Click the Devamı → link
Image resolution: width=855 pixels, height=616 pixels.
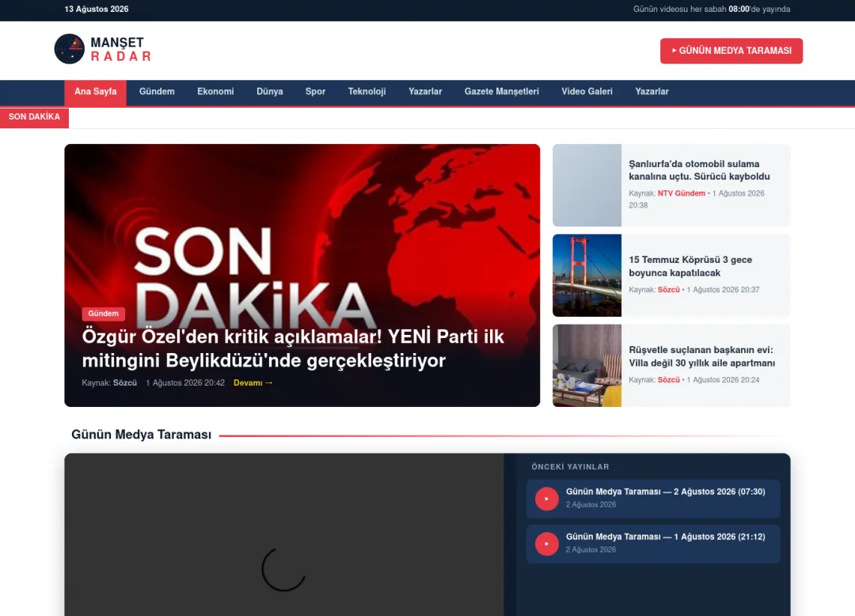coord(253,382)
